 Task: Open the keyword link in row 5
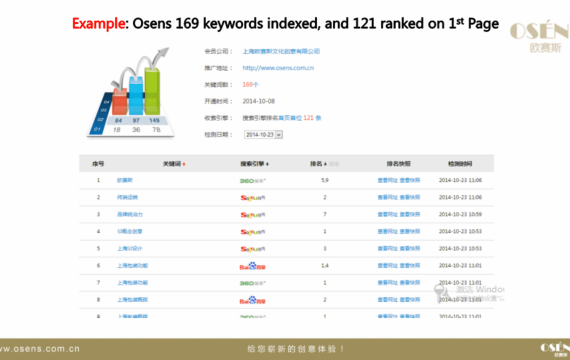(129, 249)
